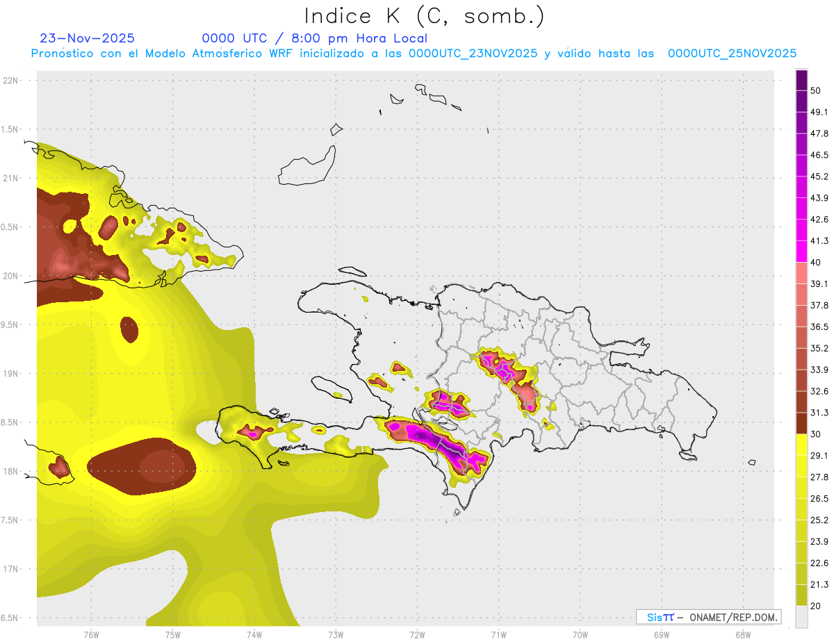Screen dimensions: 834x644
Task: Click the legend value '30'
Action: (817, 434)
